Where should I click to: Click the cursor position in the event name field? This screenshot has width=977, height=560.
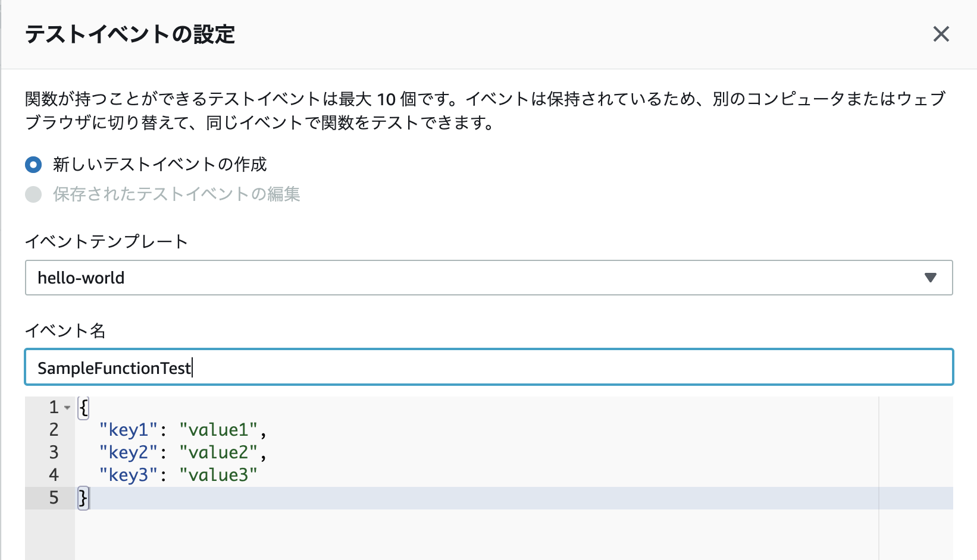pos(192,367)
